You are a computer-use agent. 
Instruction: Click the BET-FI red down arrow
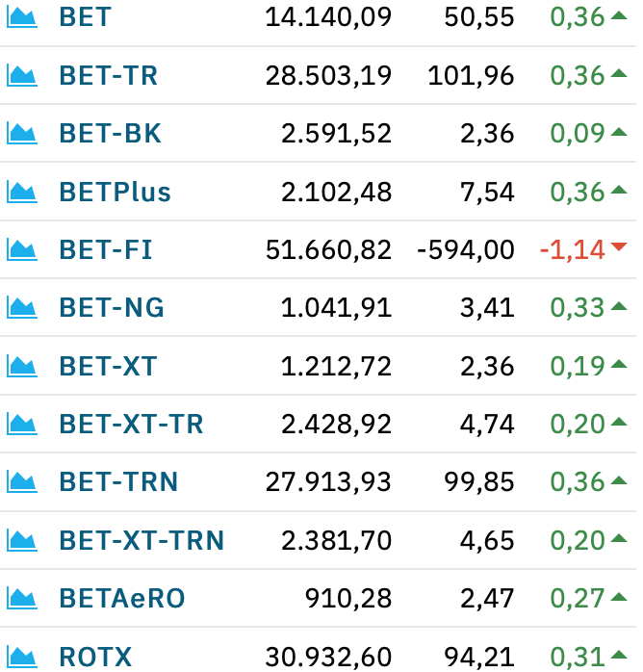pyautogui.click(x=619, y=246)
